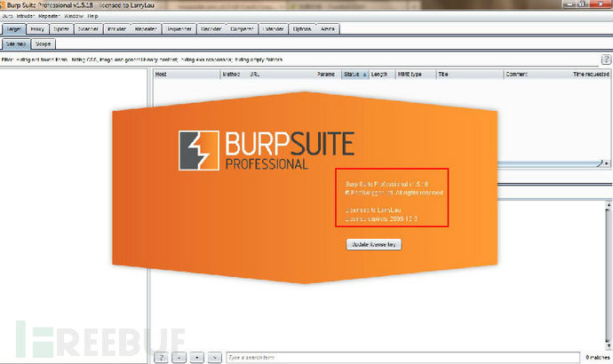Click the Update license key button
613x364 pixels.
374,244
